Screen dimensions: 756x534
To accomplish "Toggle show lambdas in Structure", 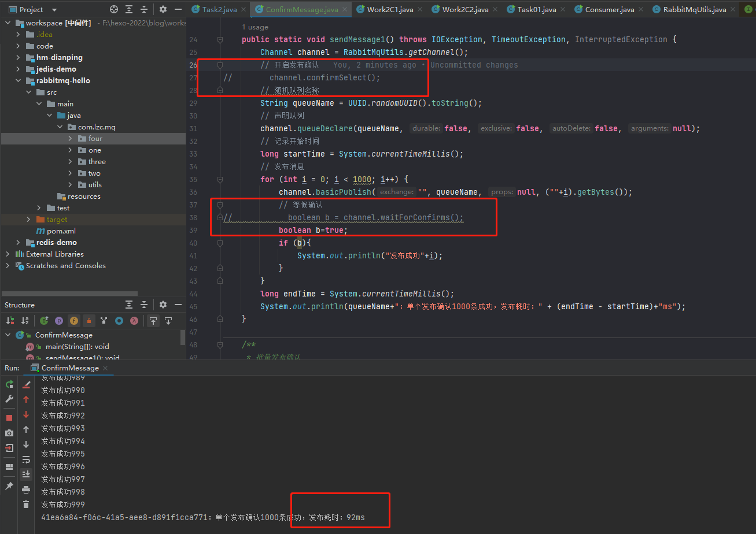I will (x=134, y=321).
